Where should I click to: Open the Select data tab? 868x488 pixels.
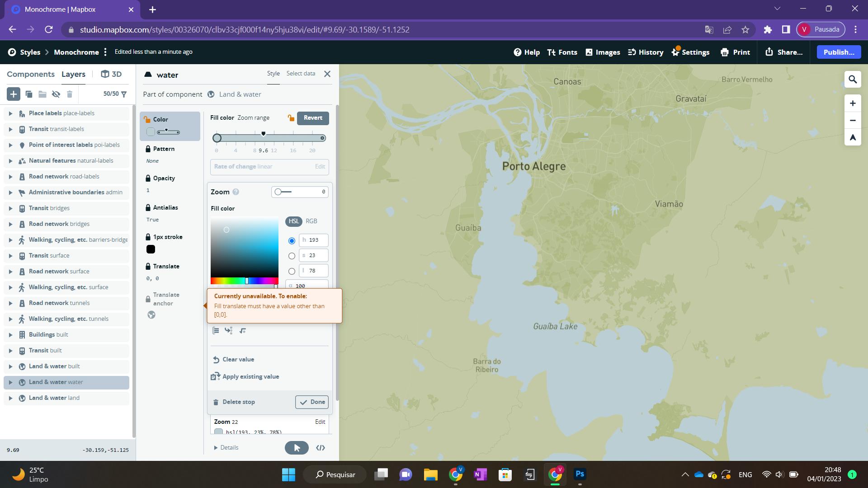(301, 73)
